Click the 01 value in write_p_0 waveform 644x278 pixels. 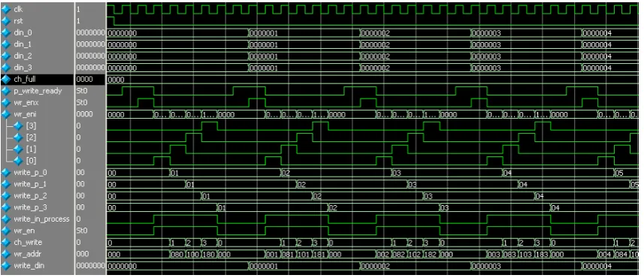click(x=175, y=173)
